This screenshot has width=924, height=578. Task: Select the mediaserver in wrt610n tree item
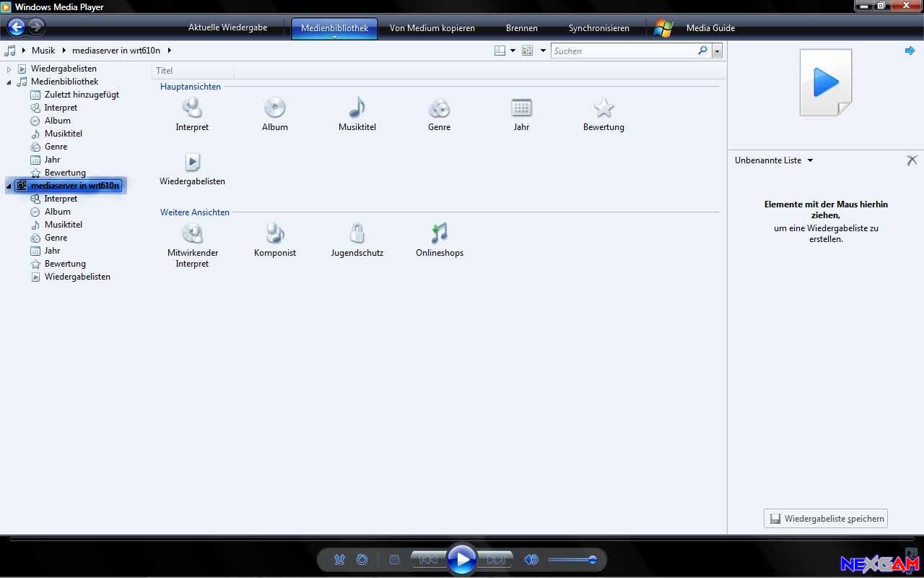(x=69, y=186)
